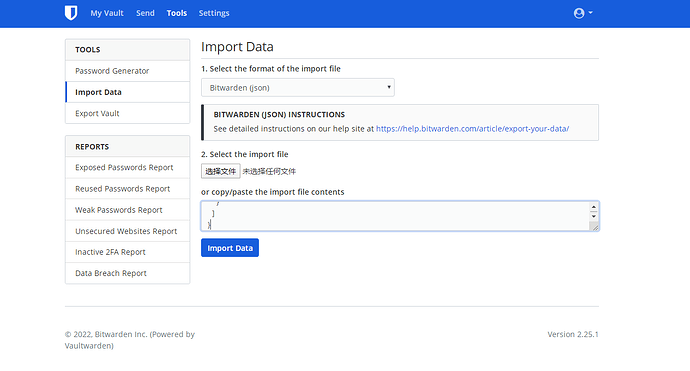Open the Reused Passwords Report
The width and height of the screenshot is (690, 371).
coord(128,188)
